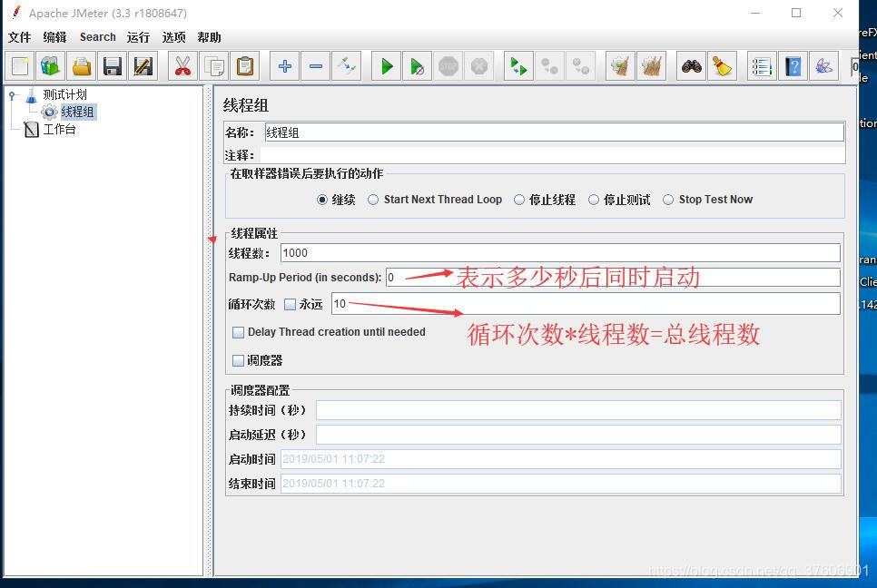Open the 选项 menu
The image size is (877, 588).
point(174,37)
